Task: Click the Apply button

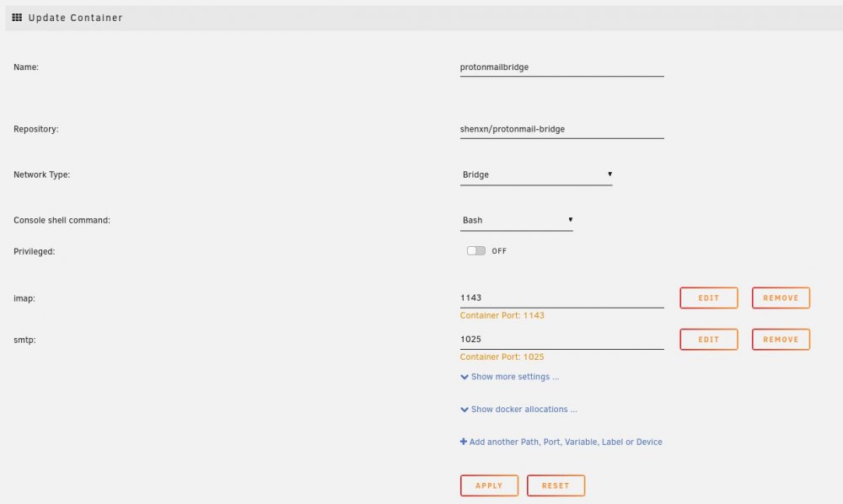Action: [x=489, y=485]
